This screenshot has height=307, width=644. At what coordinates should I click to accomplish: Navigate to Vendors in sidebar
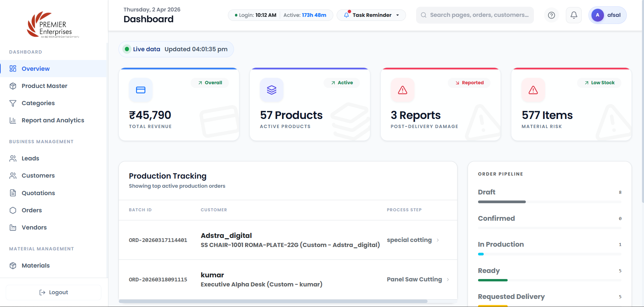point(34,227)
